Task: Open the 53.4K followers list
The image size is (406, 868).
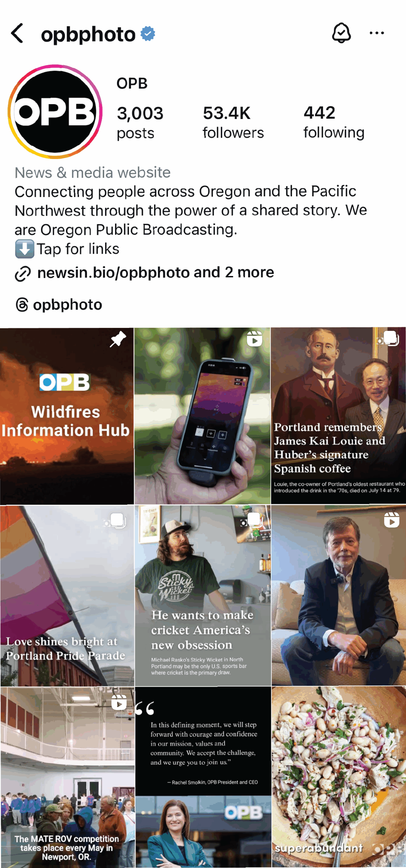Action: point(233,122)
